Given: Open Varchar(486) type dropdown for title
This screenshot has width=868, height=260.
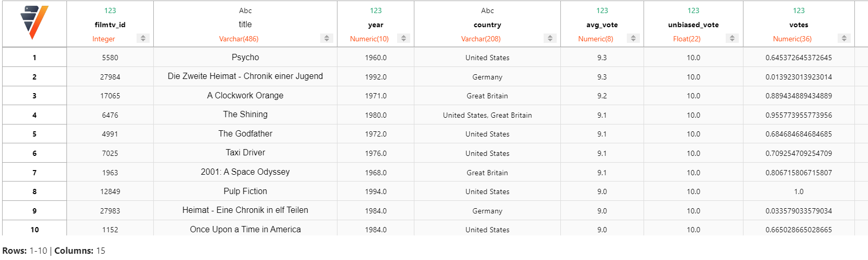Looking at the screenshot, I should 239,39.
